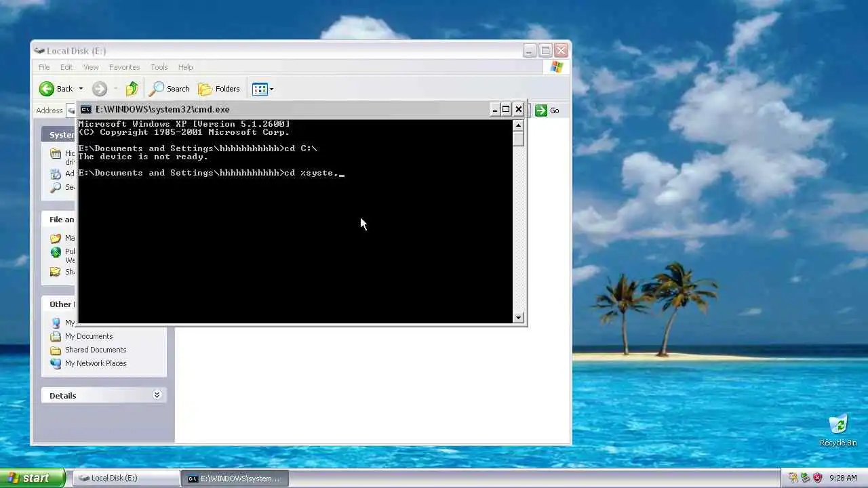Click the red security shield tray icon
The height and width of the screenshot is (488, 868).
(x=817, y=478)
